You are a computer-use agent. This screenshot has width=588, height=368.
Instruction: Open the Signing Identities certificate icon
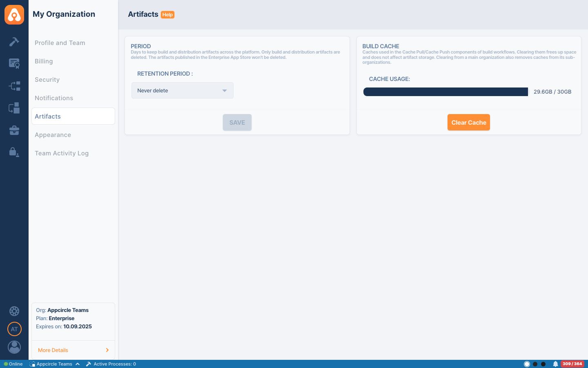coord(14,63)
